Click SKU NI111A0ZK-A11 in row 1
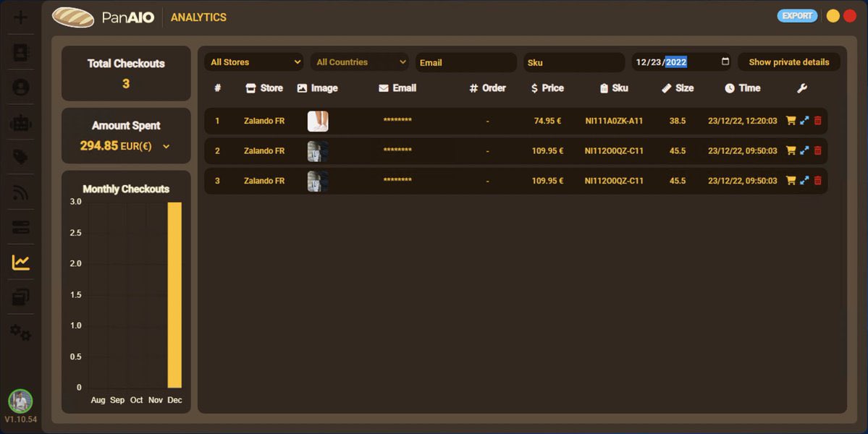 pos(614,121)
